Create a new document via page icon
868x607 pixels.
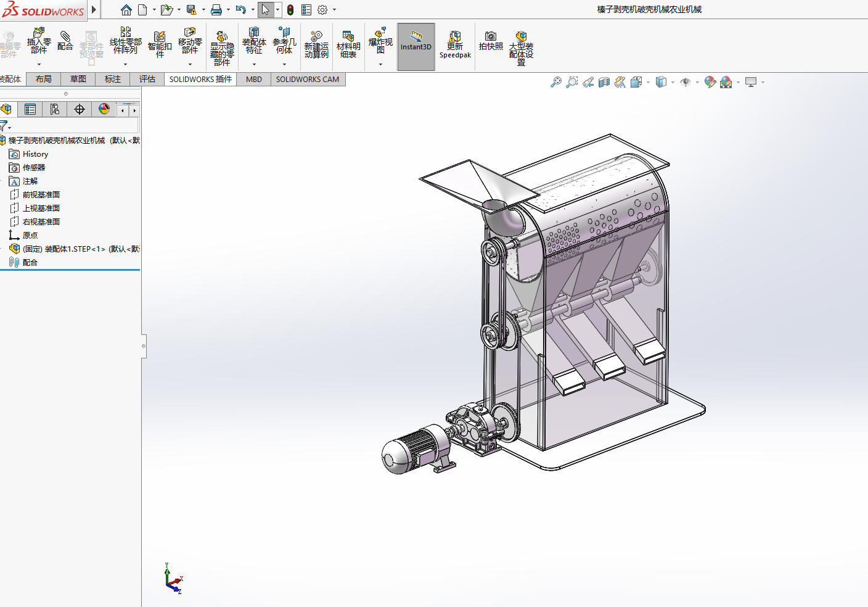tap(142, 10)
